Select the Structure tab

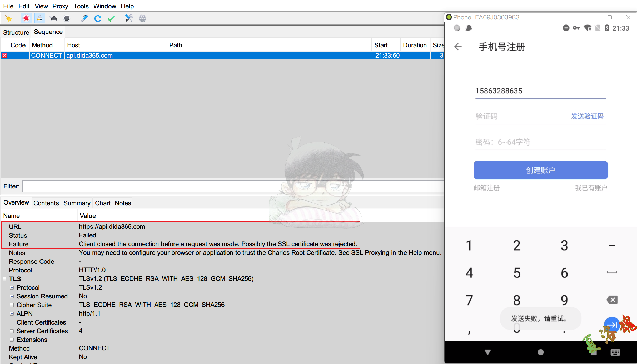[x=16, y=32]
